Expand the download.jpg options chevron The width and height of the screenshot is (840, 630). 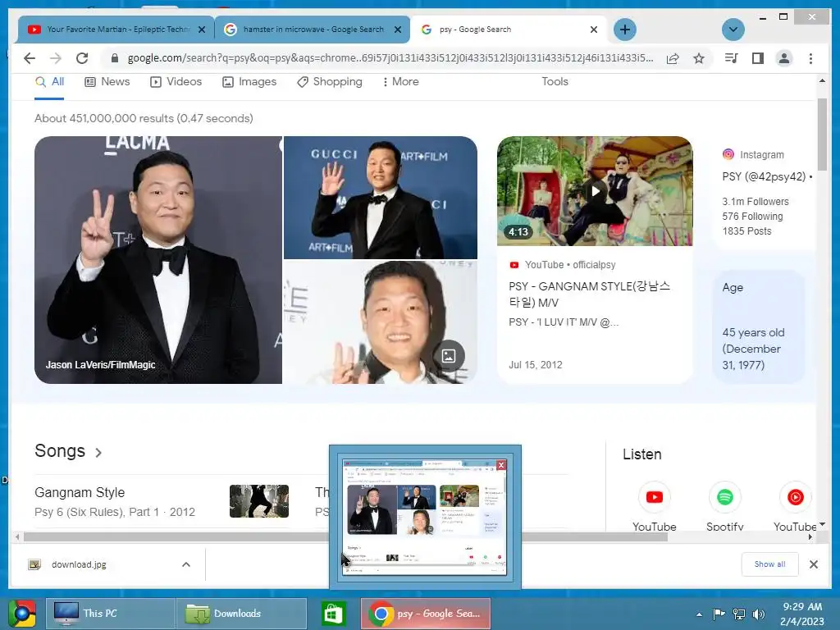click(186, 564)
